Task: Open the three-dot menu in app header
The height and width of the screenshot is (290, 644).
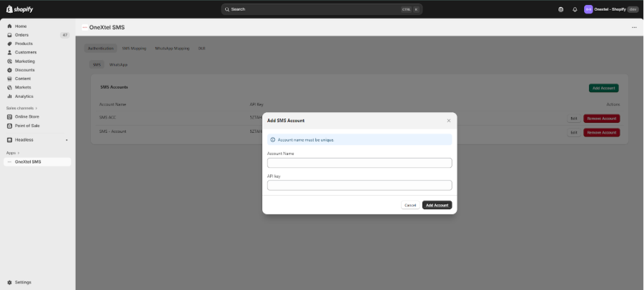Action: pos(634,27)
